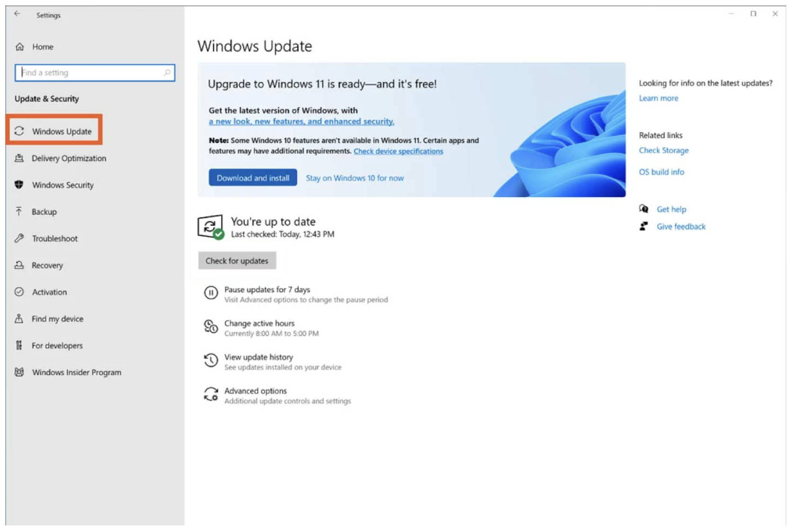The height and width of the screenshot is (532, 791).
Task: Open Windows Security via its shield icon
Action: point(19,185)
